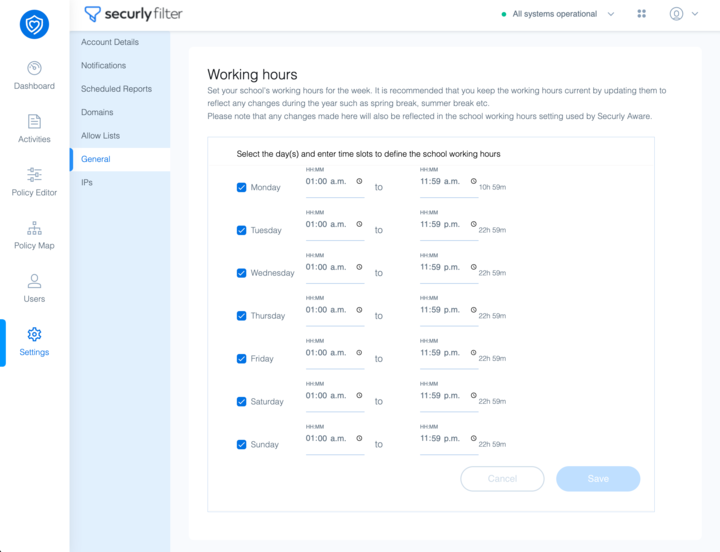Click the Cancel button
This screenshot has width=720, height=552.
coord(502,479)
